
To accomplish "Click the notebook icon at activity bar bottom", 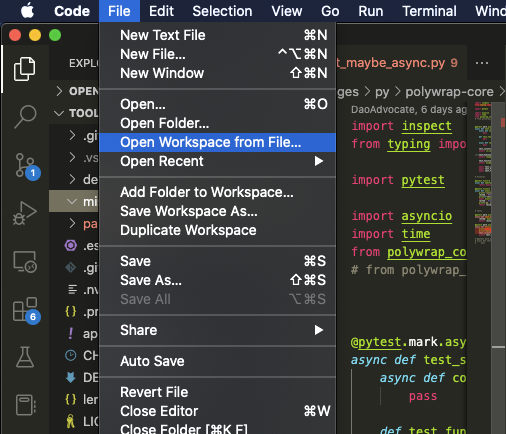I will click(25, 405).
